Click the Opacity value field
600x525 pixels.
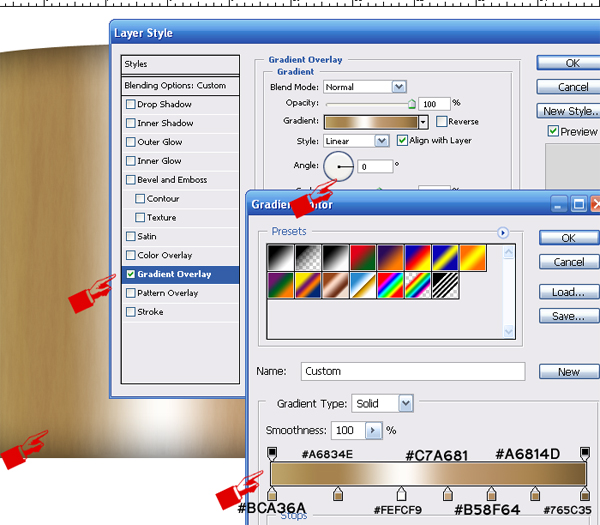click(434, 104)
